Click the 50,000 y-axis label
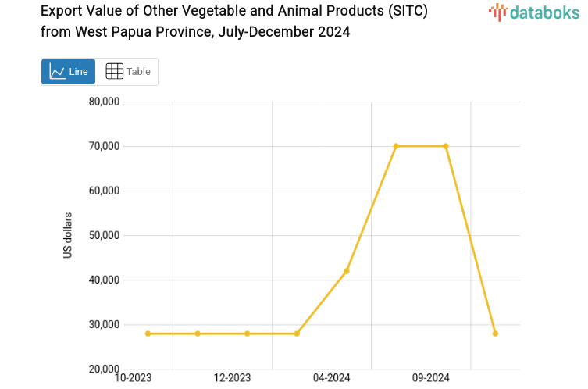The width and height of the screenshot is (588, 389). pyautogui.click(x=103, y=235)
